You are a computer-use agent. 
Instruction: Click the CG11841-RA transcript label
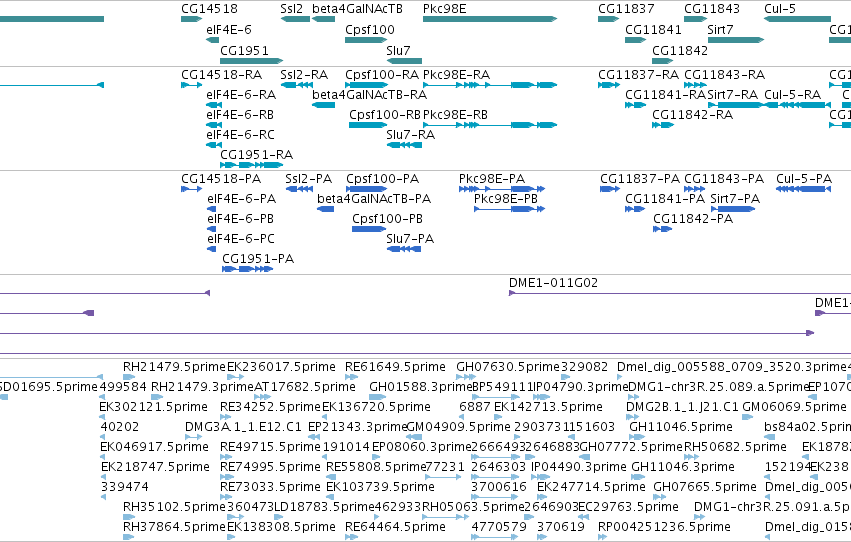665,95
